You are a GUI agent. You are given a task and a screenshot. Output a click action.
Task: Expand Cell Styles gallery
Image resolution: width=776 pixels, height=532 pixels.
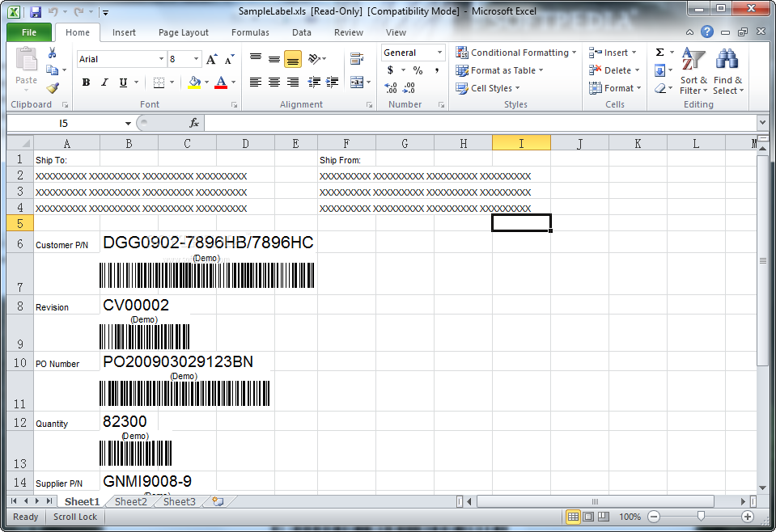(488, 88)
